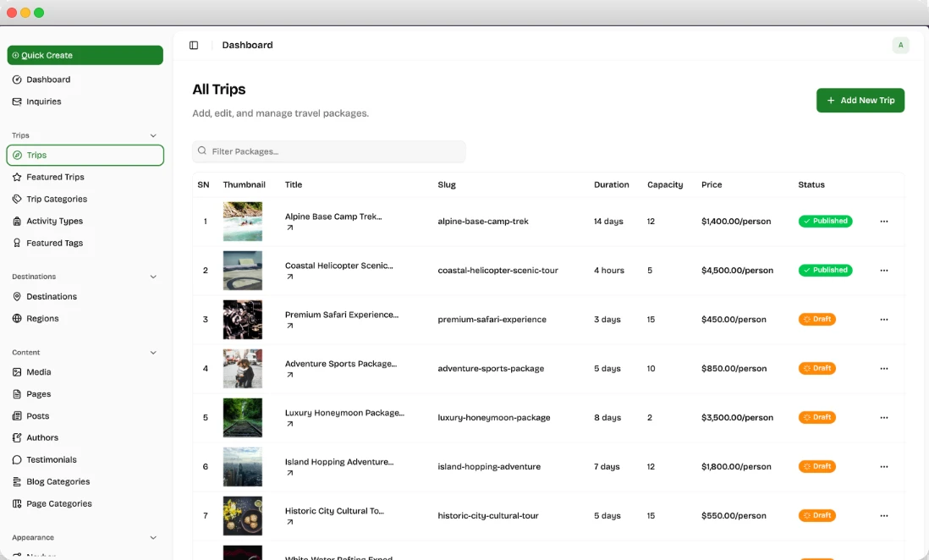Screen dimensions: 929x560
Task: Open actions menu for Adventure Sports Package
Action: [x=884, y=369]
